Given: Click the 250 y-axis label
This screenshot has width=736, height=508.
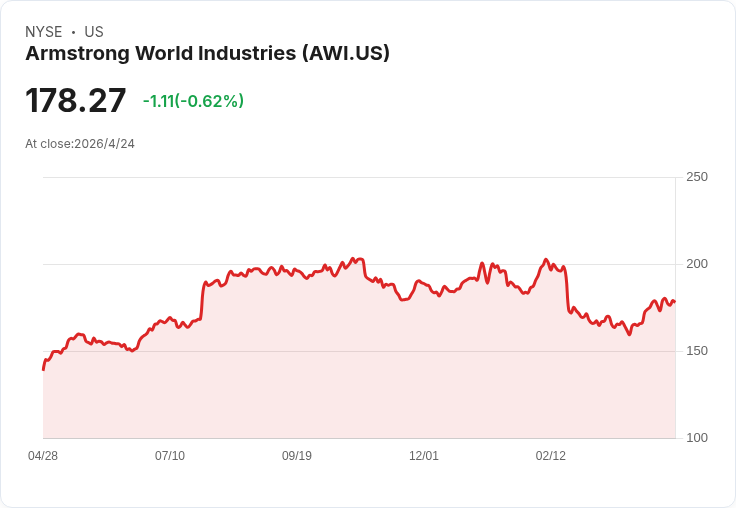Looking at the screenshot, I should tap(697, 177).
